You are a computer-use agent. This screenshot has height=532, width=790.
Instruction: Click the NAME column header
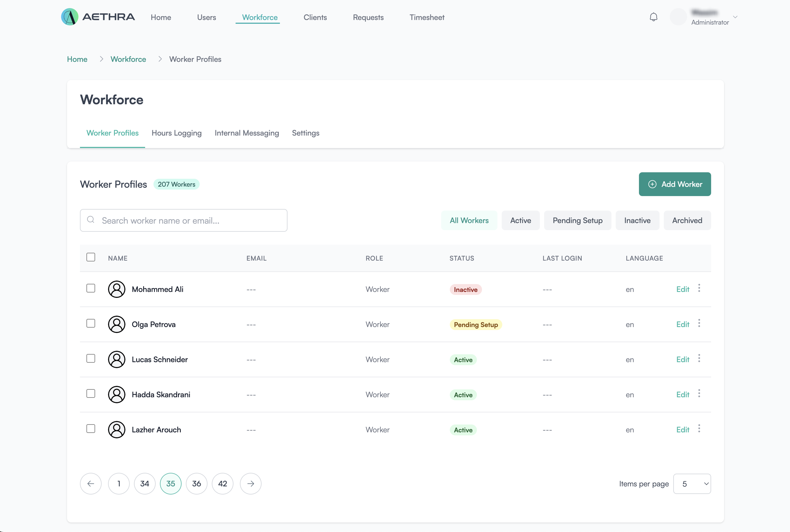[118, 258]
